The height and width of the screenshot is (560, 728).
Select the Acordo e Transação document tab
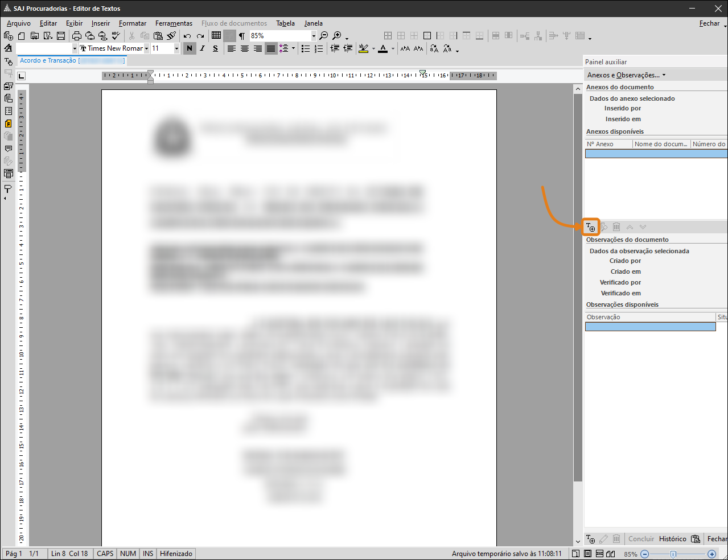pos(48,60)
